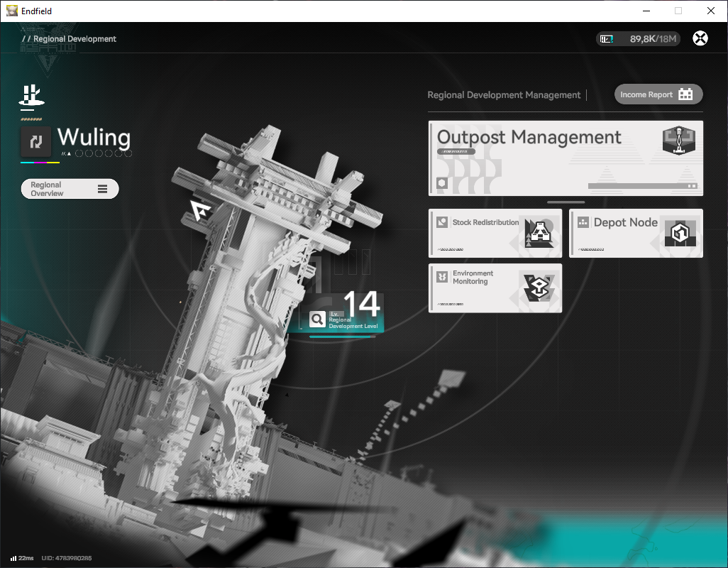This screenshot has width=728, height=568.
Task: Click the calendar icon in Income Report
Action: click(685, 94)
